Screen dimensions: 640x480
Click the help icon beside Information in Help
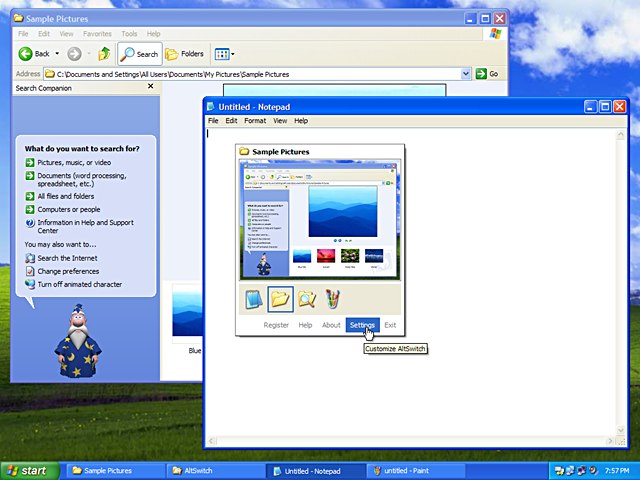pos(30,223)
